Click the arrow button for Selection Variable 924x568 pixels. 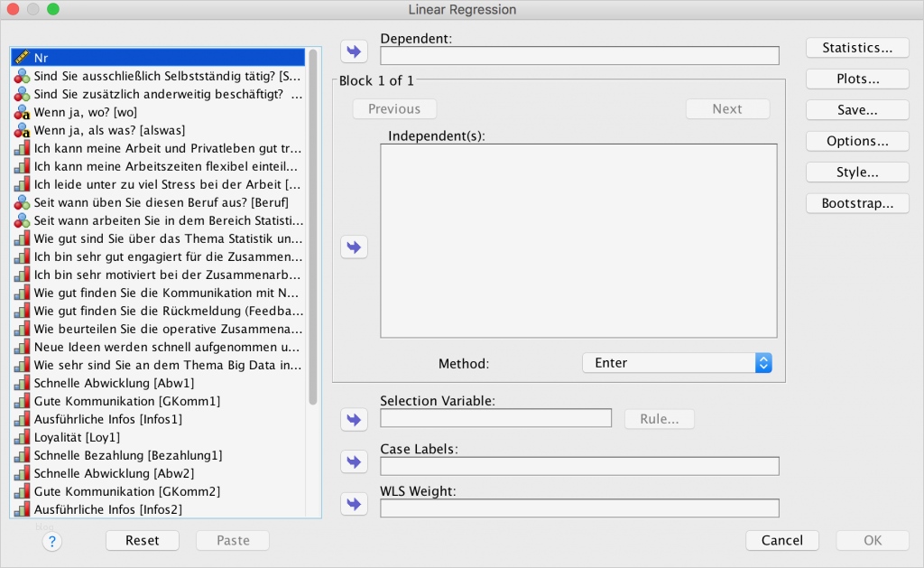(354, 419)
